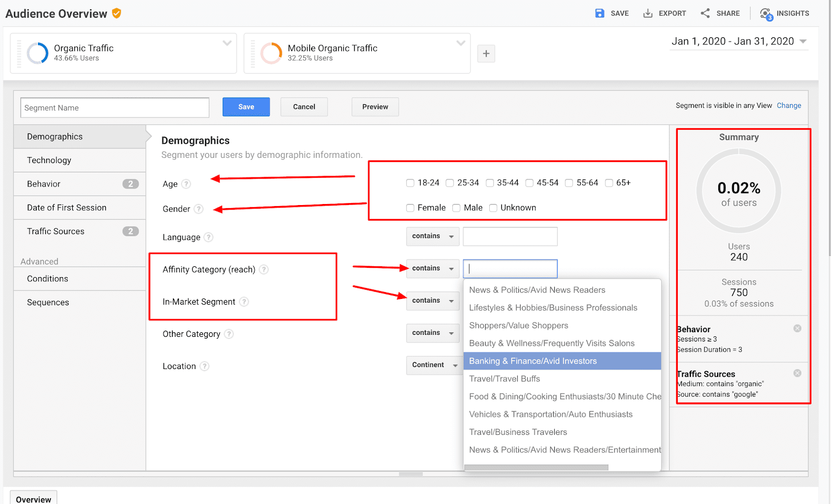Click the Change visibility link
This screenshot has width=831, height=504.
point(788,105)
